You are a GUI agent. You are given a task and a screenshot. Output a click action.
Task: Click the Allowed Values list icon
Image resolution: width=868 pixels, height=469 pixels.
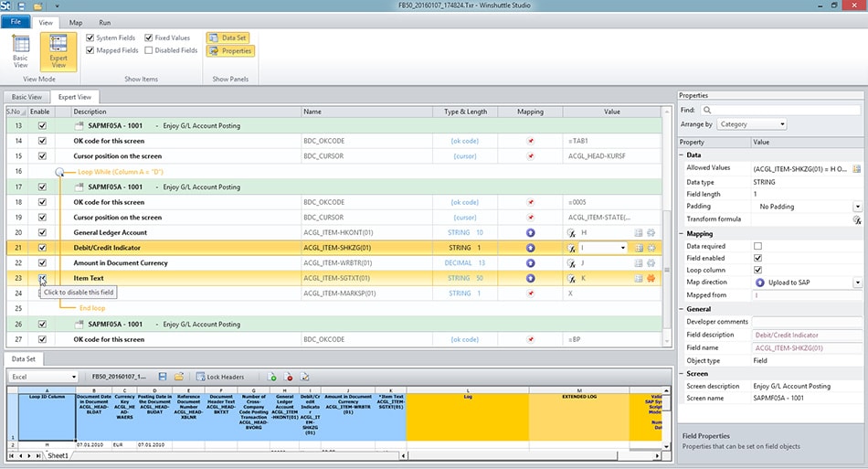[x=856, y=169]
